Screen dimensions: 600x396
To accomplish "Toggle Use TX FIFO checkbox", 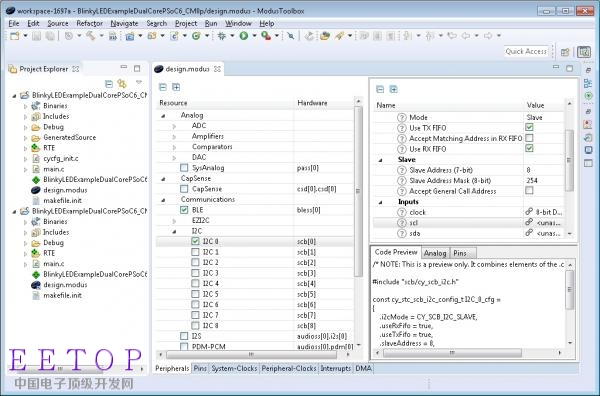I will click(x=529, y=127).
